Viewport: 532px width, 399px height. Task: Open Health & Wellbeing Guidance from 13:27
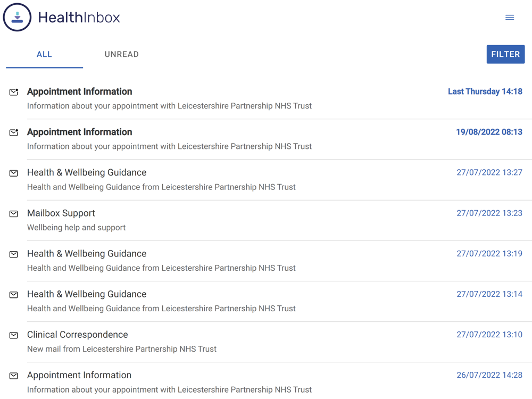click(x=87, y=172)
